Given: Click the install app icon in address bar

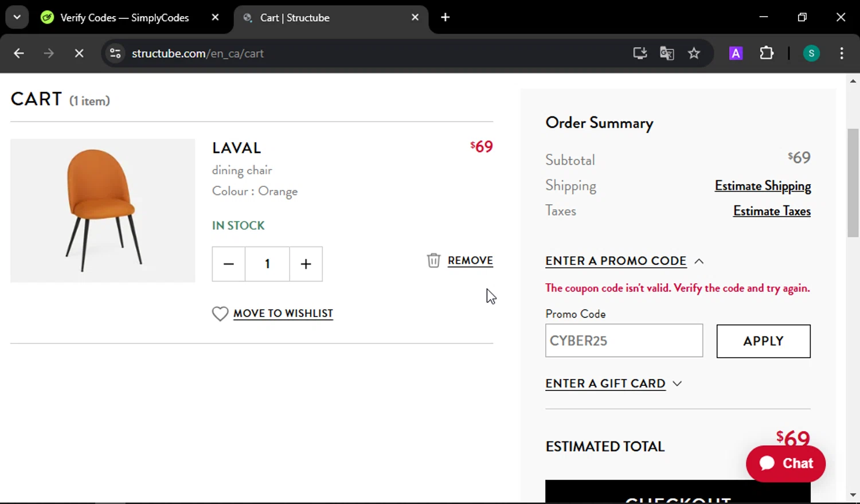Looking at the screenshot, I should point(640,53).
